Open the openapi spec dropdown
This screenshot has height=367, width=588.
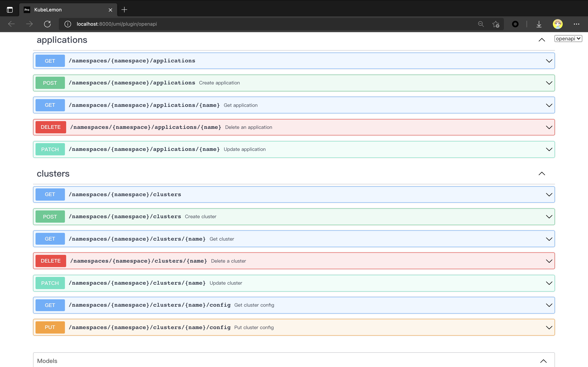(568, 39)
